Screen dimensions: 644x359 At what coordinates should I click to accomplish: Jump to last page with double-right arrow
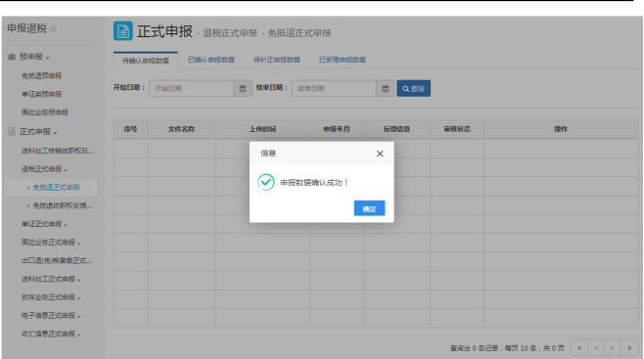[629, 348]
